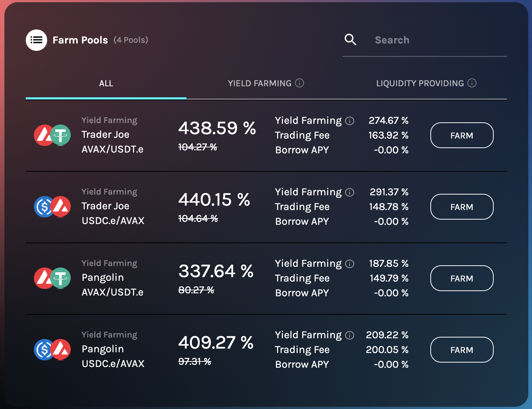
Task: Click the 149.79 % trading fee value
Action: (389, 278)
